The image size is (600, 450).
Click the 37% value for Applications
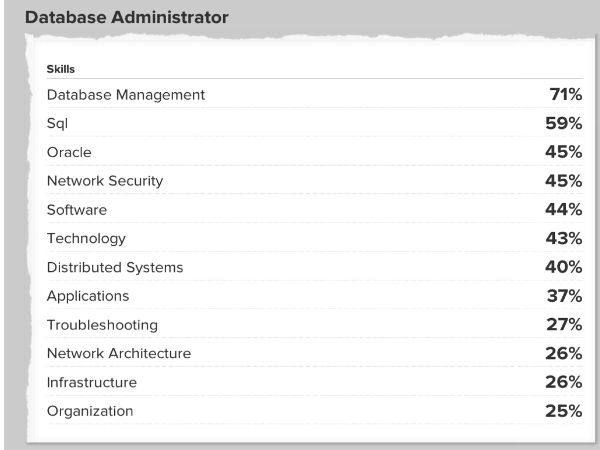coord(565,296)
